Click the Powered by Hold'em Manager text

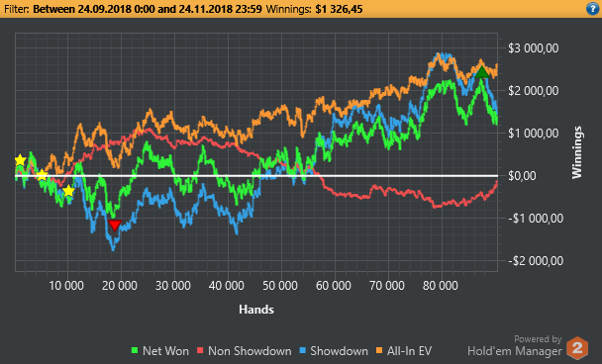click(515, 345)
